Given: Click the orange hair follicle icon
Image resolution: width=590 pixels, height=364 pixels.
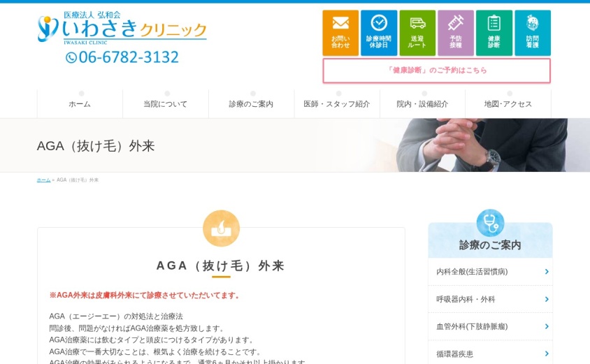Looking at the screenshot, I should [x=221, y=228].
